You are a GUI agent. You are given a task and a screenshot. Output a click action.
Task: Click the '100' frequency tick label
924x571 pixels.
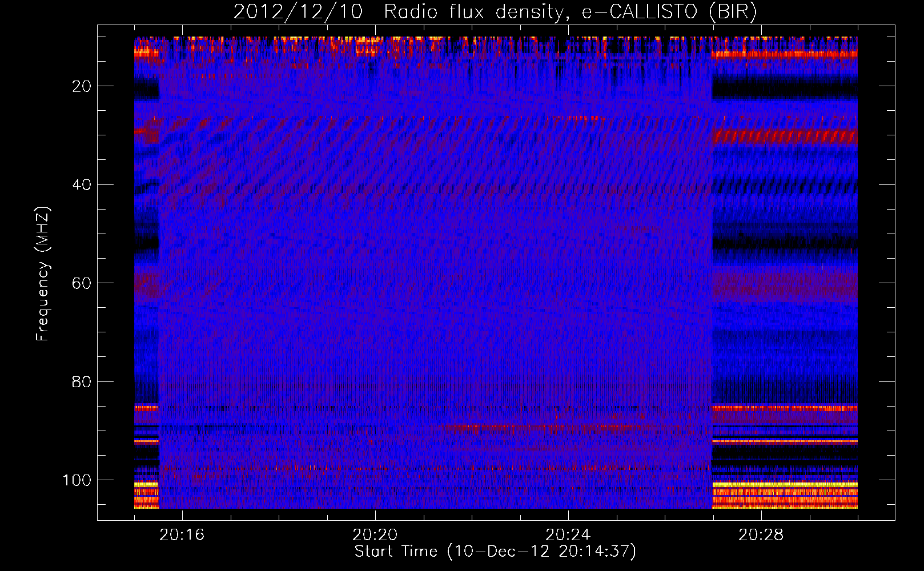77,480
